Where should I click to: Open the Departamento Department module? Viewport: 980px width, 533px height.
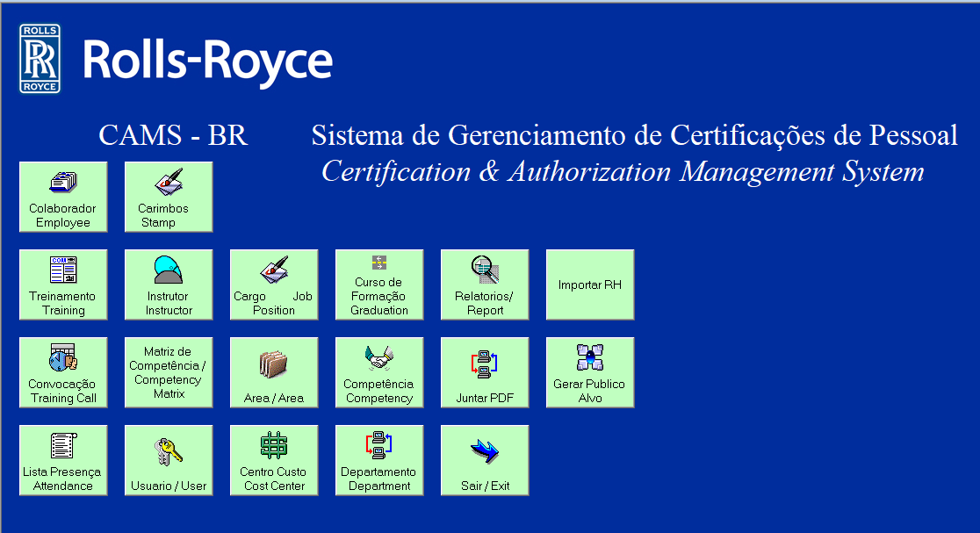pos(379,460)
